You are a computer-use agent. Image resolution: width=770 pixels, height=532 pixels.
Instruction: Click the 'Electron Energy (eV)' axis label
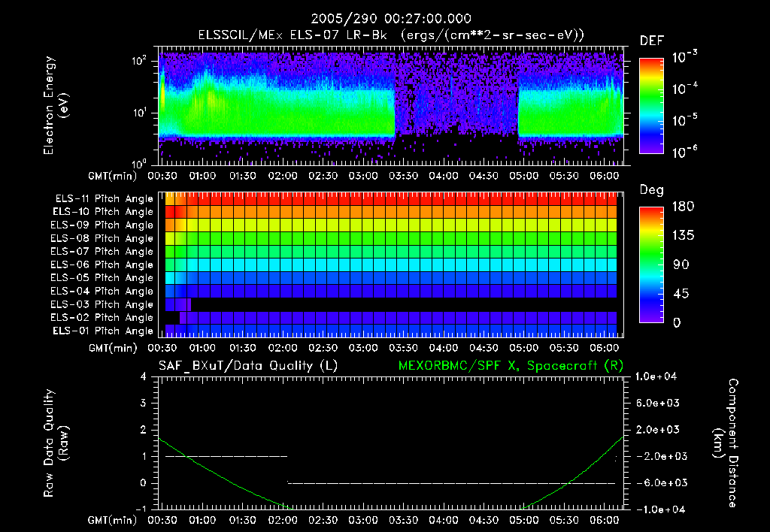[56, 105]
